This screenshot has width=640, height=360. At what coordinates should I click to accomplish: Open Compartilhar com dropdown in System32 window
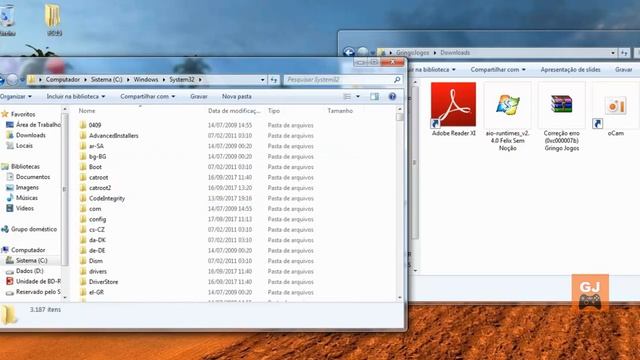(148, 96)
